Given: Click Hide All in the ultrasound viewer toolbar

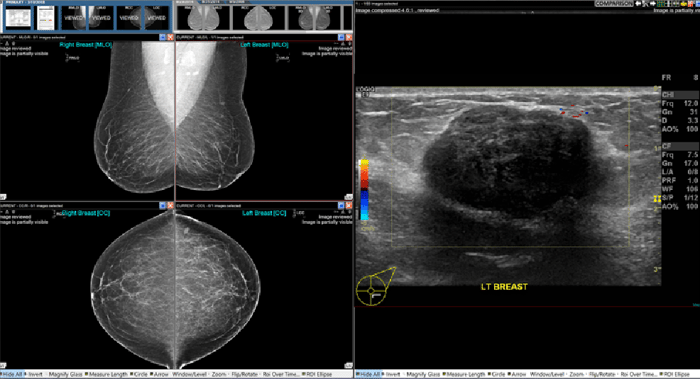Looking at the screenshot, I should click(369, 374).
